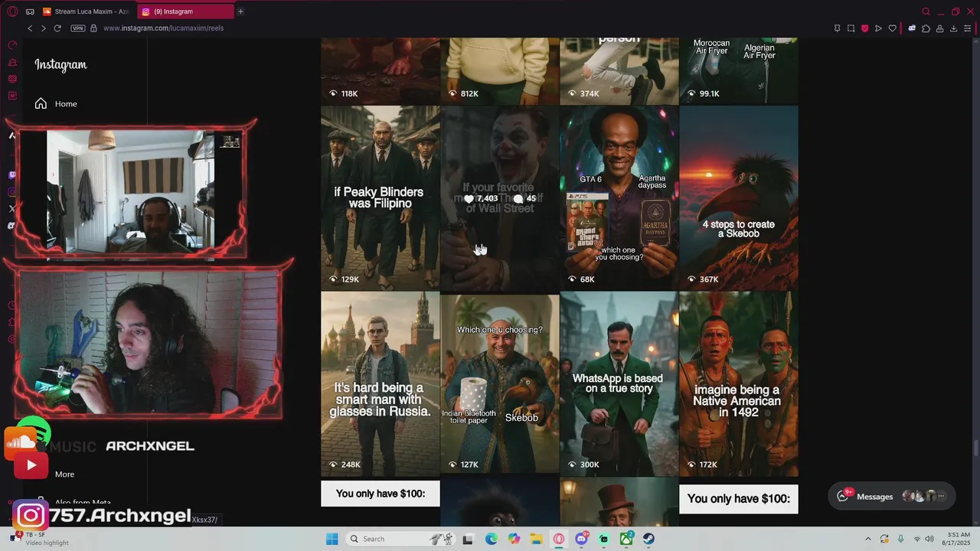This screenshot has width=980, height=551.
Task: Open the Messages floating button
Action: (x=891, y=496)
